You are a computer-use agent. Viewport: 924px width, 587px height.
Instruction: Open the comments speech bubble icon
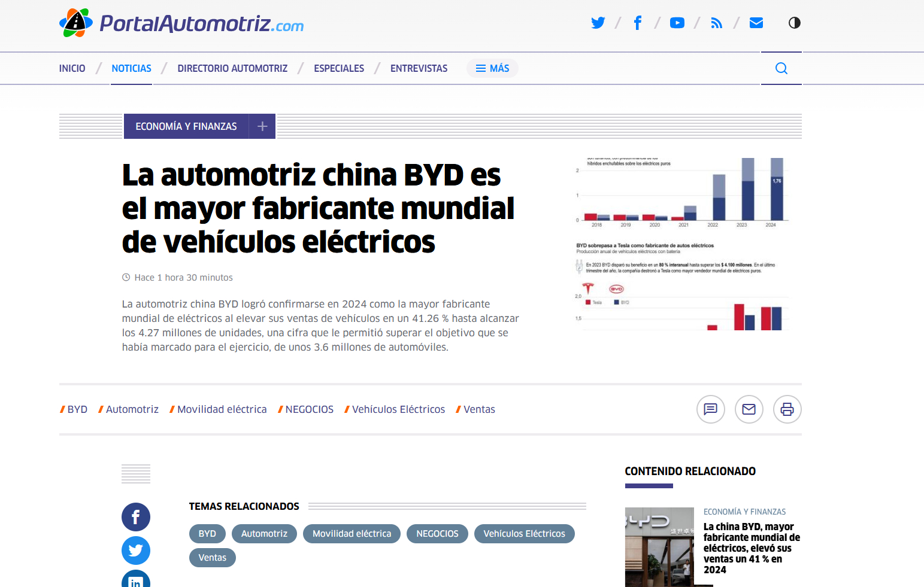711,409
